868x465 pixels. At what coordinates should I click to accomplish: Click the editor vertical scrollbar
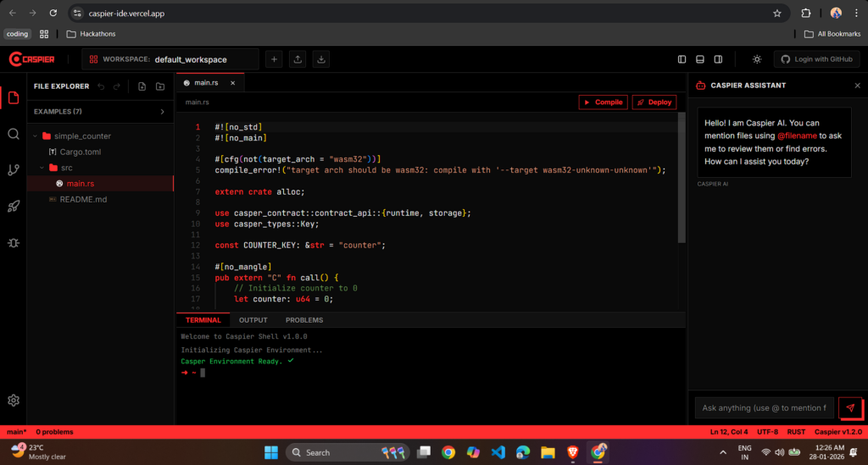[682, 178]
